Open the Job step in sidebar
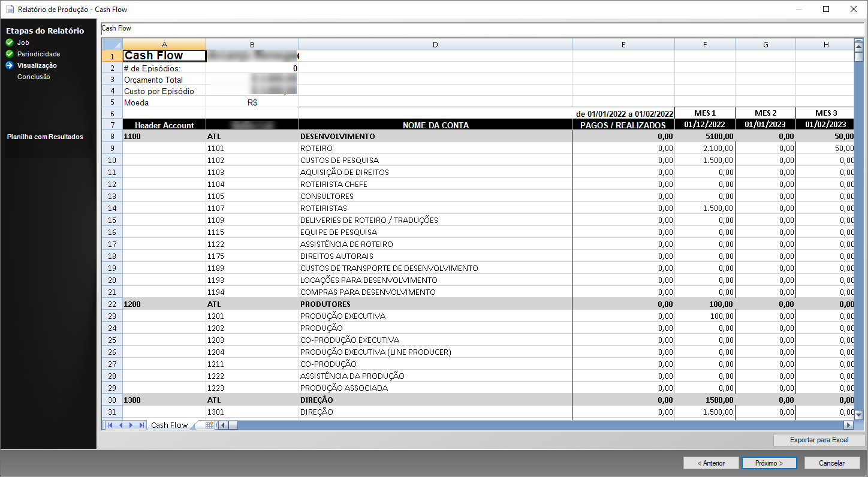This screenshot has height=477, width=868. (x=23, y=43)
